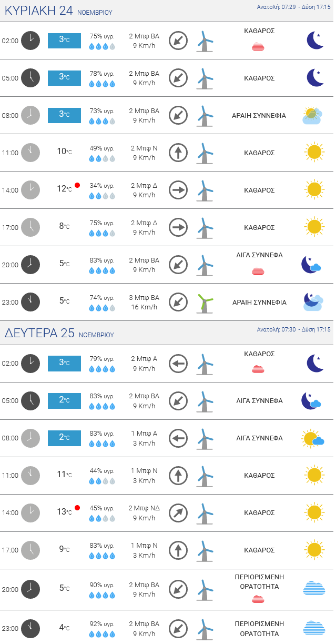
Task: Select the upward wind arrow at Sunday 11:00
Action: point(178,153)
